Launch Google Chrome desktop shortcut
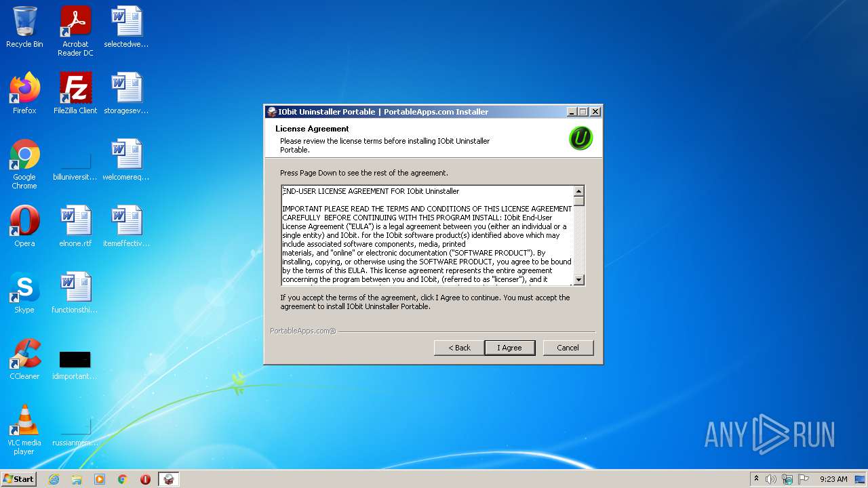This screenshot has width=868, height=488. 24,164
